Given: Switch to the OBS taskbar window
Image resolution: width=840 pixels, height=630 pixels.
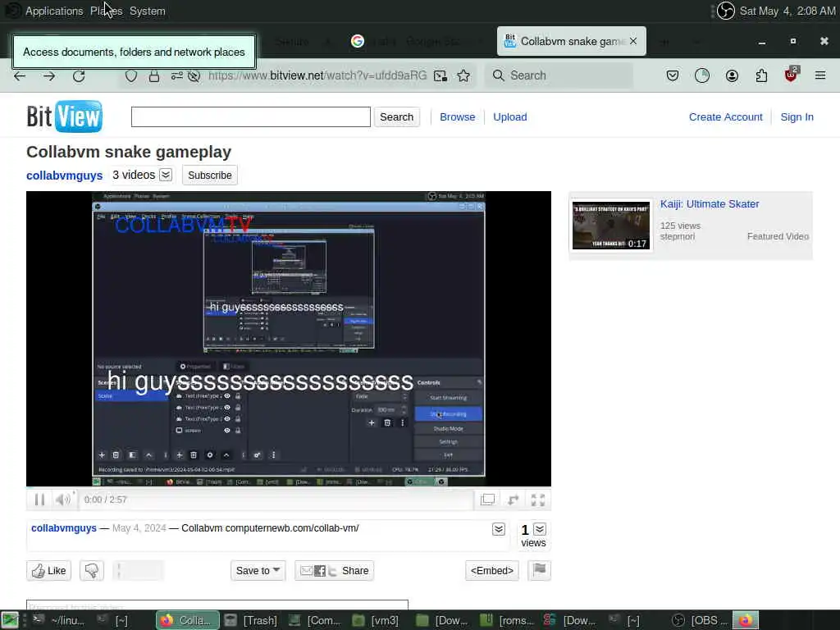Looking at the screenshot, I should (701, 620).
